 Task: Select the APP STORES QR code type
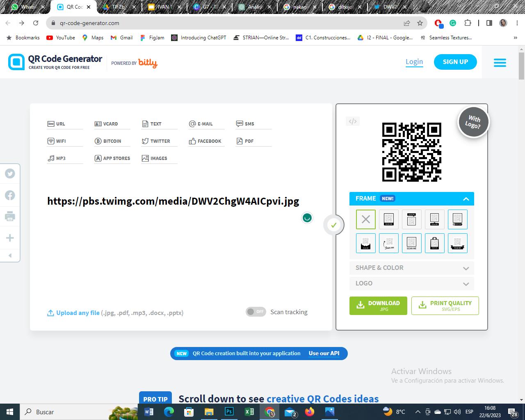[x=112, y=158]
